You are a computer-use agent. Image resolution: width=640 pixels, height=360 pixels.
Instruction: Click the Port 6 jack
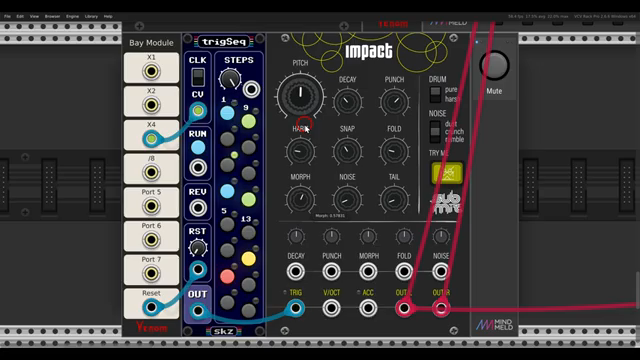click(151, 240)
